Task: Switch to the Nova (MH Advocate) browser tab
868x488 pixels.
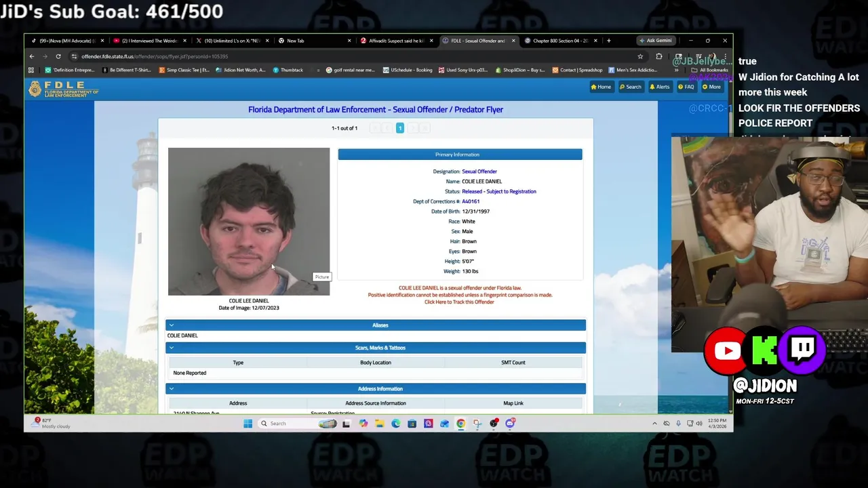Action: pos(66,41)
